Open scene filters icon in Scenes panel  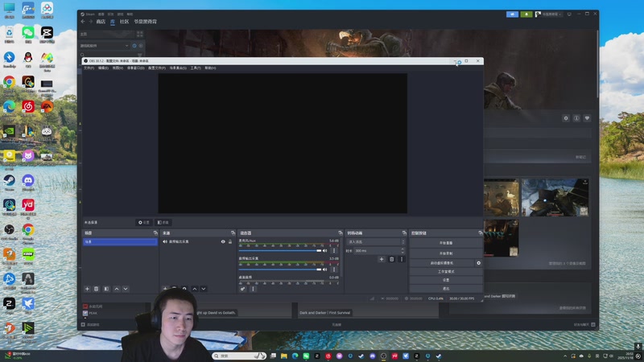click(x=106, y=289)
